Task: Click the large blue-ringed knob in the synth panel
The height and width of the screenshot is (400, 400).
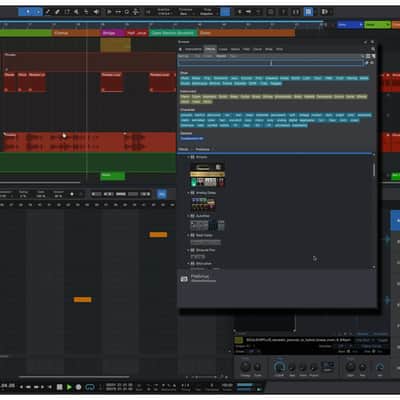Action: point(279,367)
